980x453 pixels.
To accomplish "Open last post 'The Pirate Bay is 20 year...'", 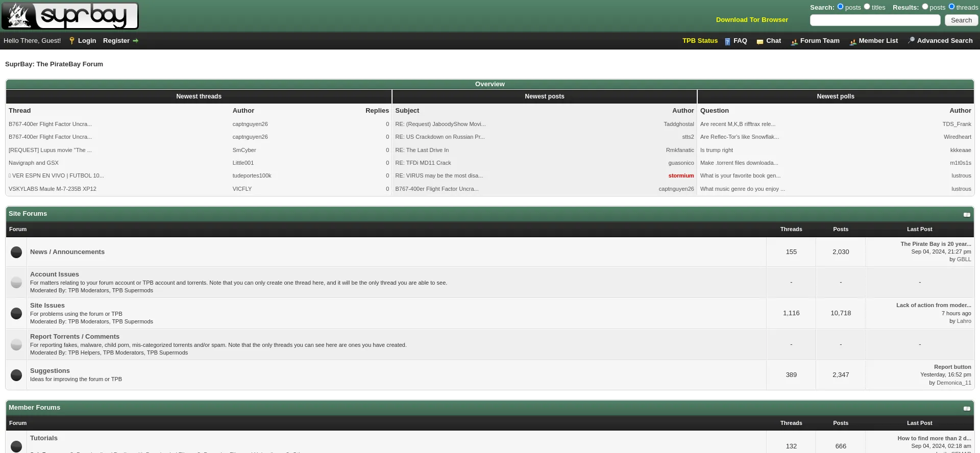I will click(x=936, y=244).
